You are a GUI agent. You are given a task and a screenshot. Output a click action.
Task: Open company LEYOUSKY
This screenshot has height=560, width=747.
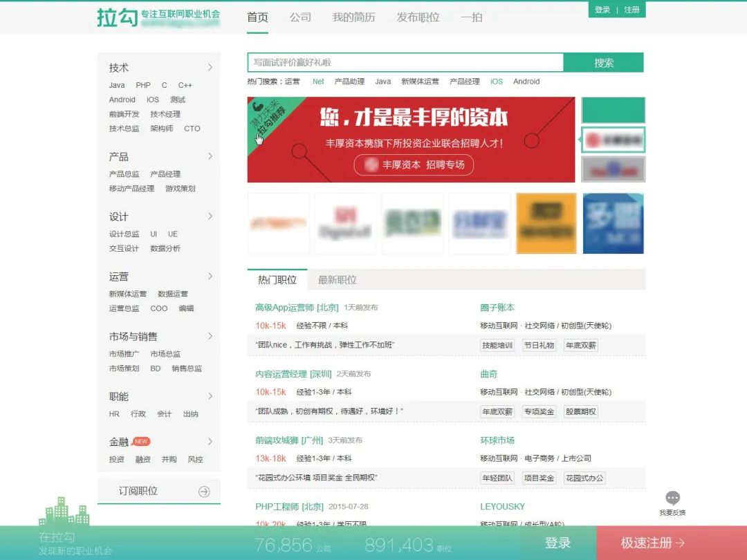(x=502, y=507)
